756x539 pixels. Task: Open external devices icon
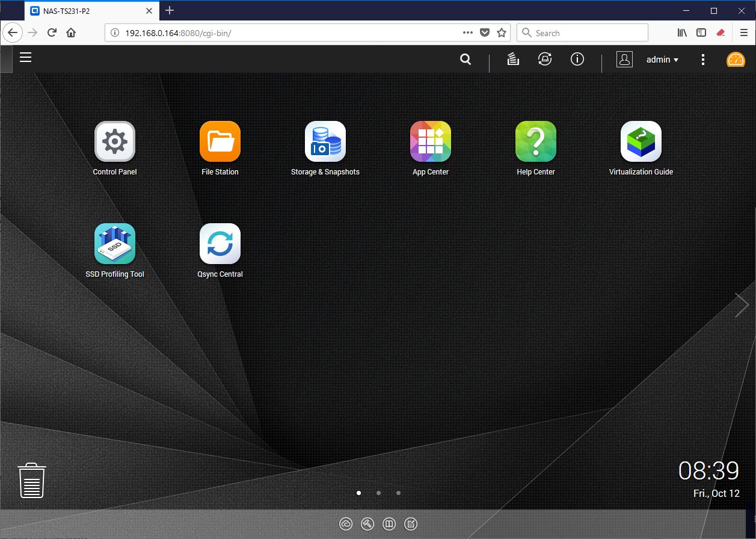(x=545, y=59)
